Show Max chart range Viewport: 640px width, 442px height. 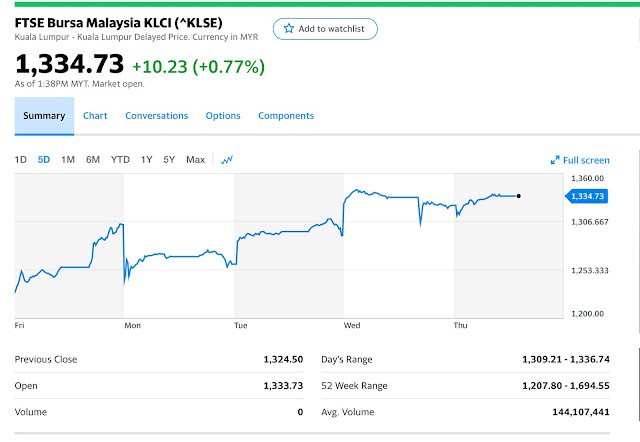196,160
